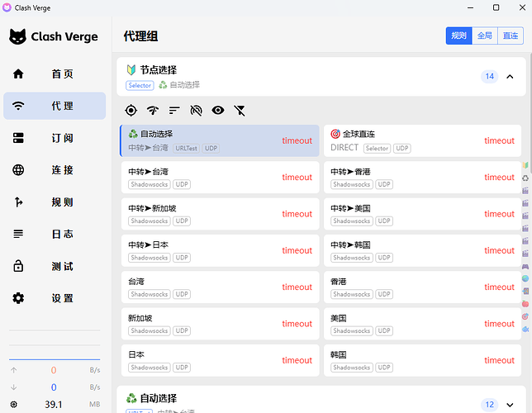Click the memory usage icon beside 39.1 MB
532x413 pixels.
(x=13, y=404)
